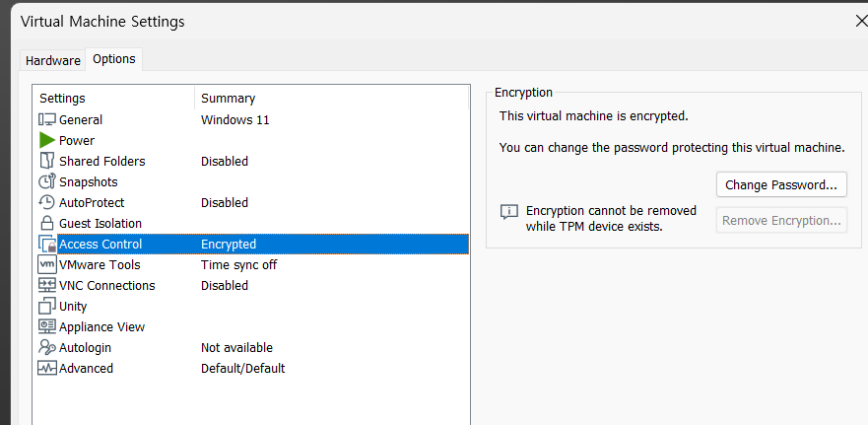868x425 pixels.
Task: Click the Unity overlapping windows icon
Action: coord(47,306)
